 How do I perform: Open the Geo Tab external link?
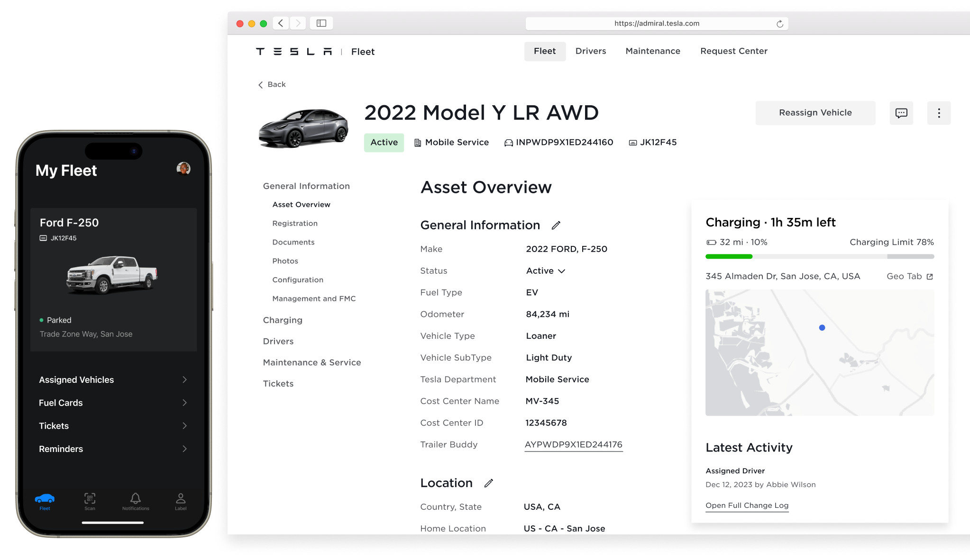(910, 276)
